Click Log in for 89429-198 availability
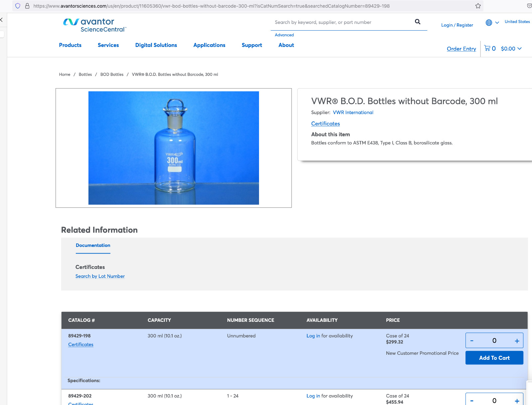532x405 pixels. coord(313,336)
